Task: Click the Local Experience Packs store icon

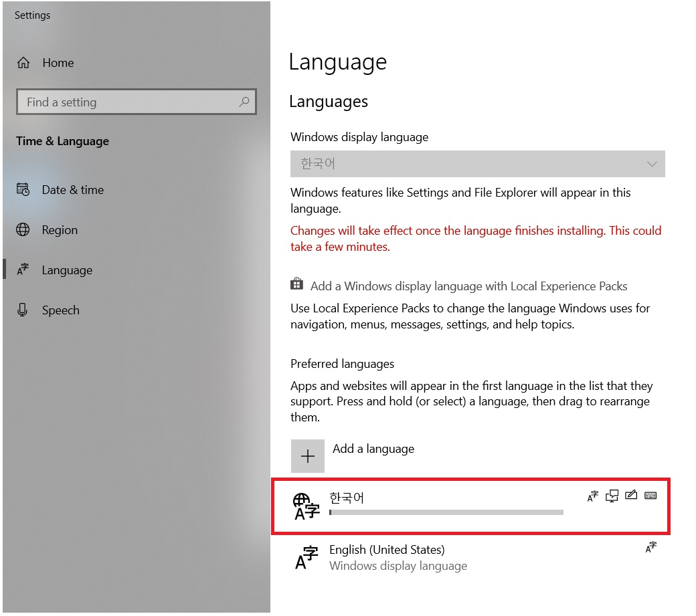Action: [x=297, y=284]
